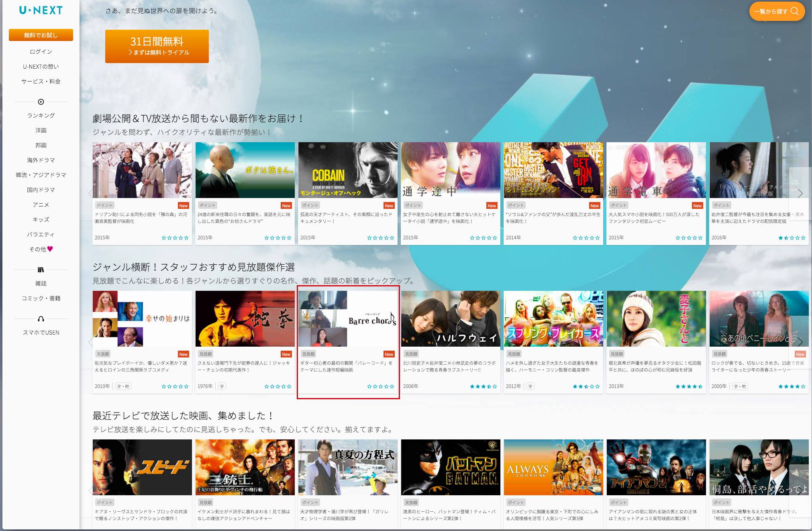Click the 字 badge on スプリング・ブレイカーズ card
This screenshot has width=812, height=531.
pos(530,386)
